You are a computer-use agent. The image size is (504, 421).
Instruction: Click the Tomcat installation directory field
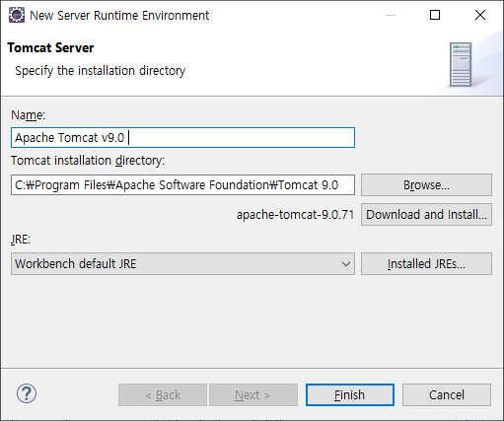(x=182, y=185)
